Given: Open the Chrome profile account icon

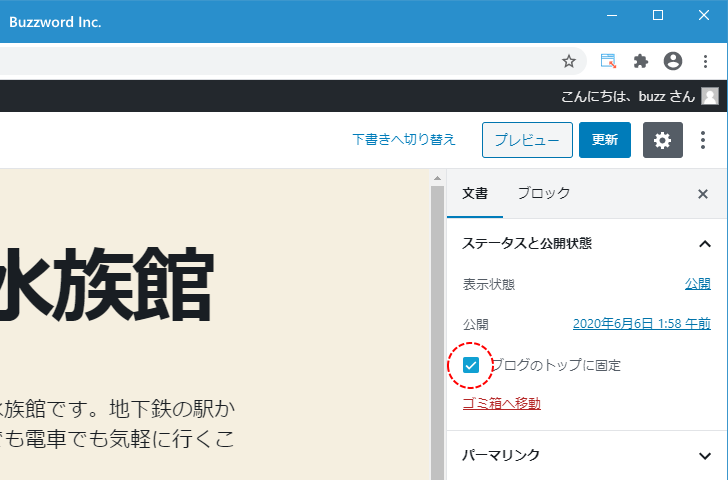Looking at the screenshot, I should click(x=673, y=61).
